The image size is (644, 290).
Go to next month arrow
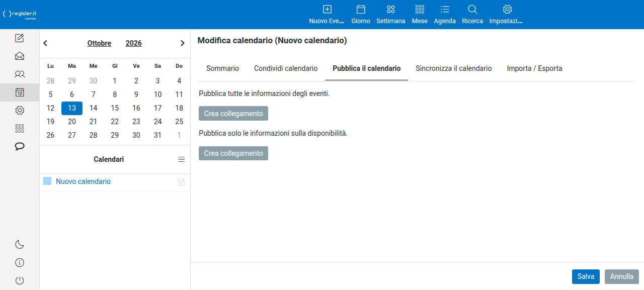coord(183,43)
